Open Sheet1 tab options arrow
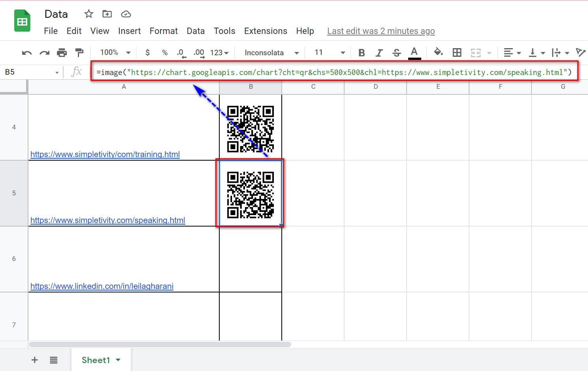The image size is (588, 371). click(118, 360)
